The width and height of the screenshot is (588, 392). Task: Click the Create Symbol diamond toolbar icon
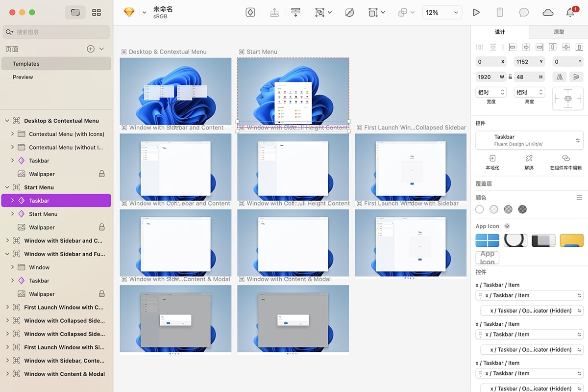click(x=250, y=13)
